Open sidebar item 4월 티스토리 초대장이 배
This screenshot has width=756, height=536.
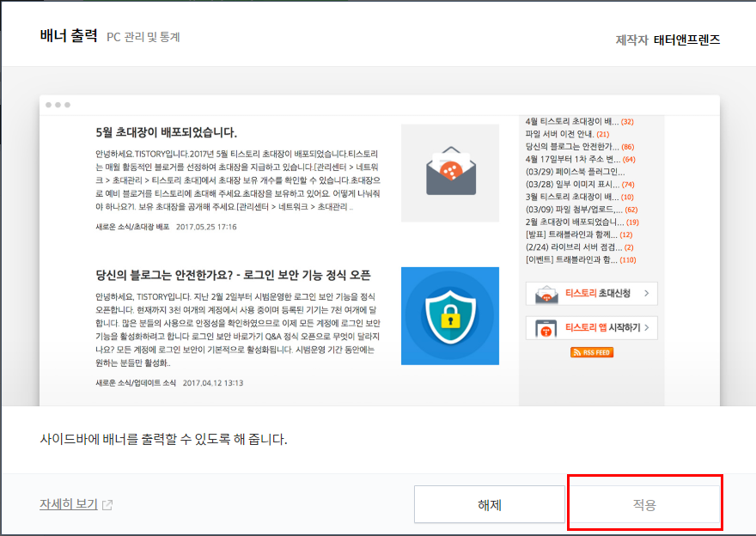pos(572,121)
